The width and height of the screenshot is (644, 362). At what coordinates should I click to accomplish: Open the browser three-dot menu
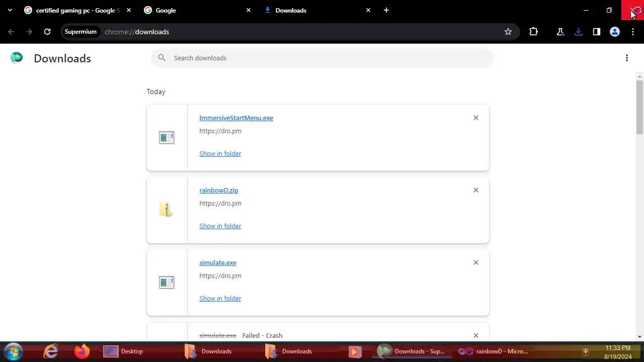[633, 32]
